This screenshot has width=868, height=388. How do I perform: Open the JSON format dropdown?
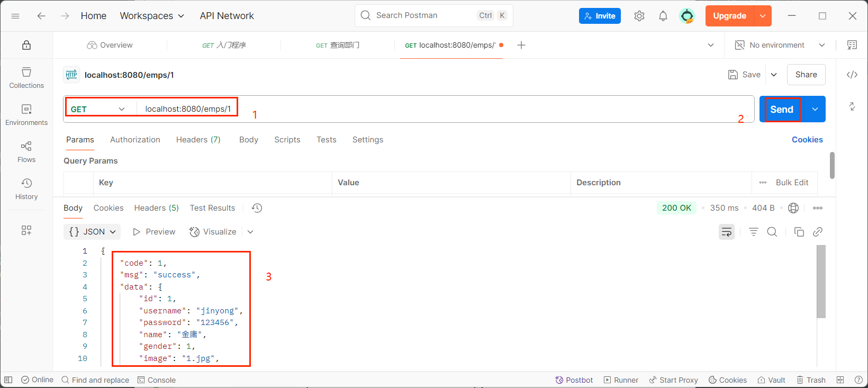point(92,232)
